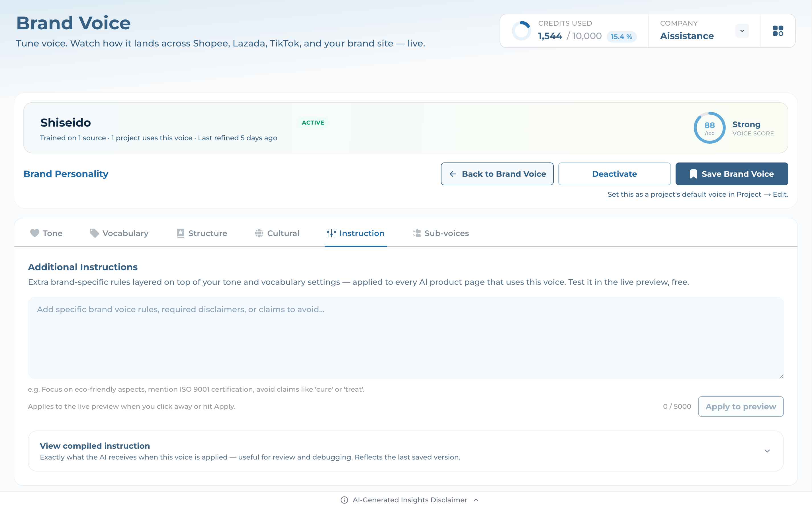Click the Sub-voices tree icon
This screenshot has height=508, width=812.
416,233
